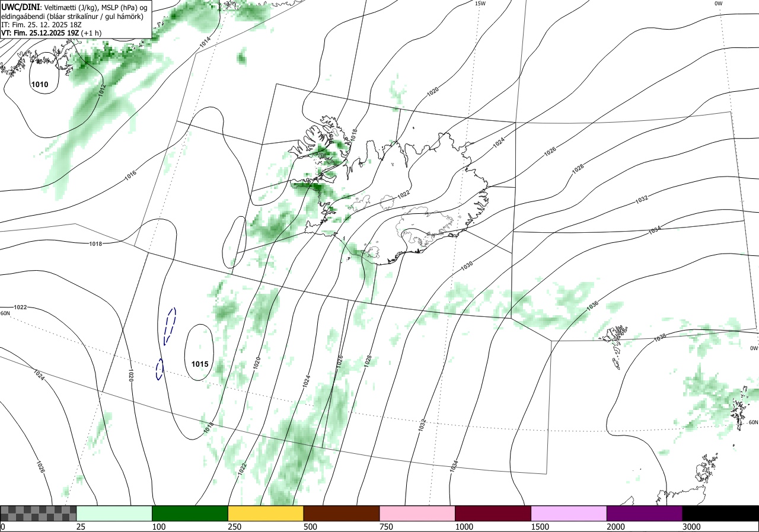
Task: Click the "100" legend tick label
Action: [x=159, y=527]
